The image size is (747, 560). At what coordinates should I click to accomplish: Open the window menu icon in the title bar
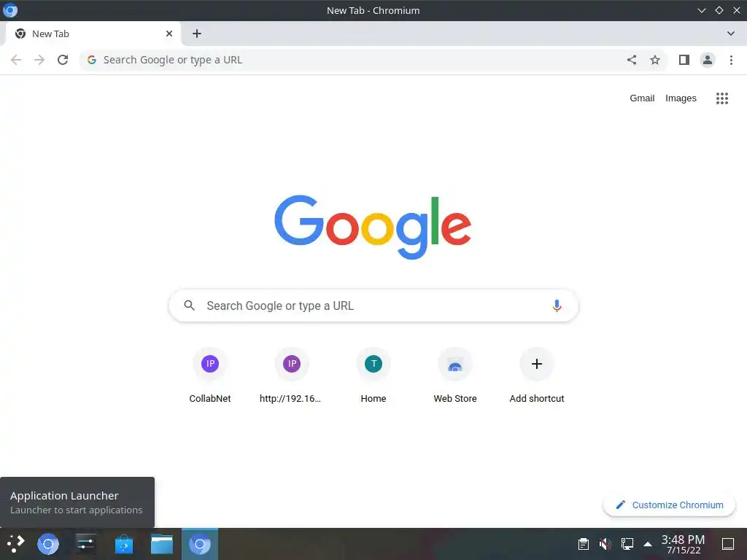pyautogui.click(x=10, y=10)
